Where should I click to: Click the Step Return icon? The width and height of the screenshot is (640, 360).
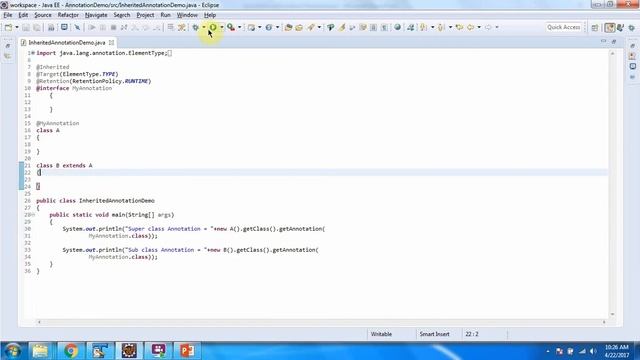coord(156,27)
